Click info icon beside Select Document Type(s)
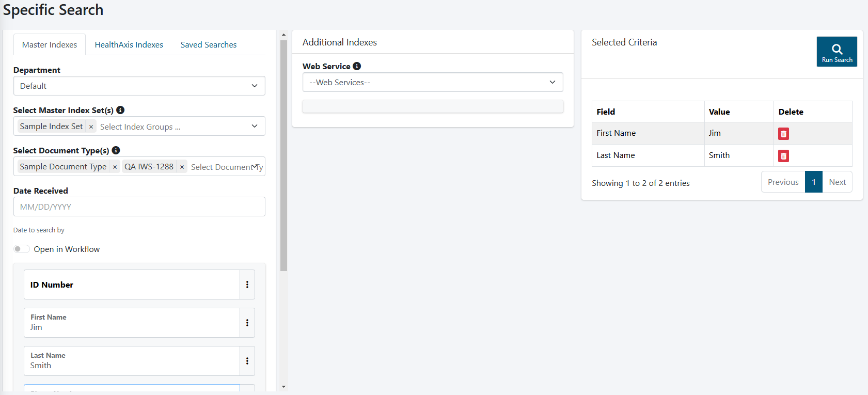The width and height of the screenshot is (868, 395). [x=116, y=150]
